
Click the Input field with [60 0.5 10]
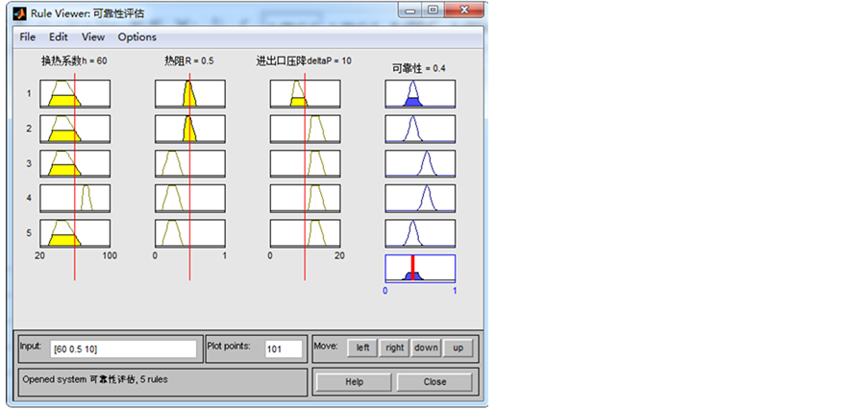(123, 349)
